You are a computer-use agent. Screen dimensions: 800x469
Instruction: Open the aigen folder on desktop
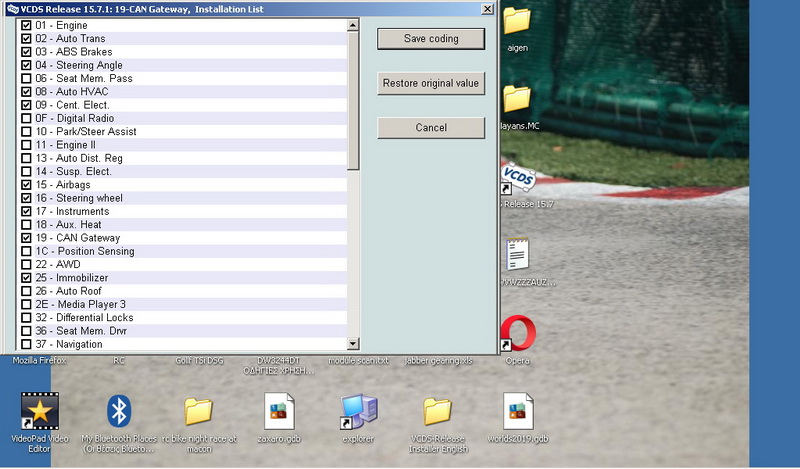517,21
